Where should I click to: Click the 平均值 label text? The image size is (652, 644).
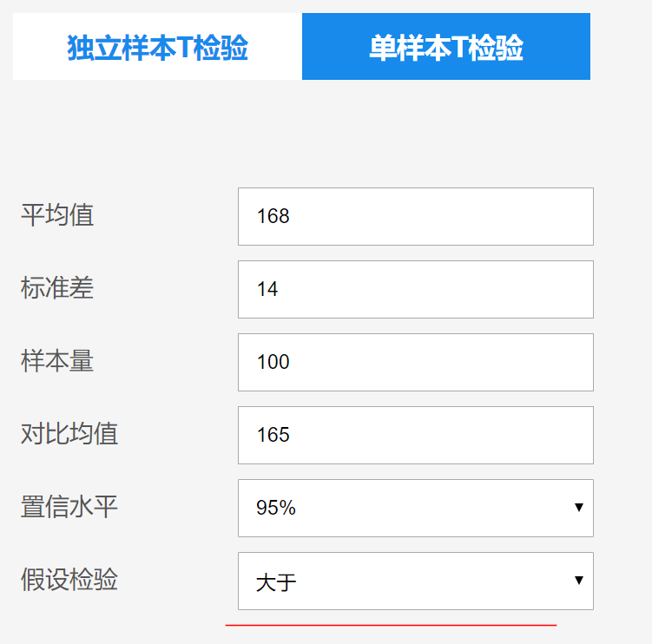pyautogui.click(x=57, y=215)
